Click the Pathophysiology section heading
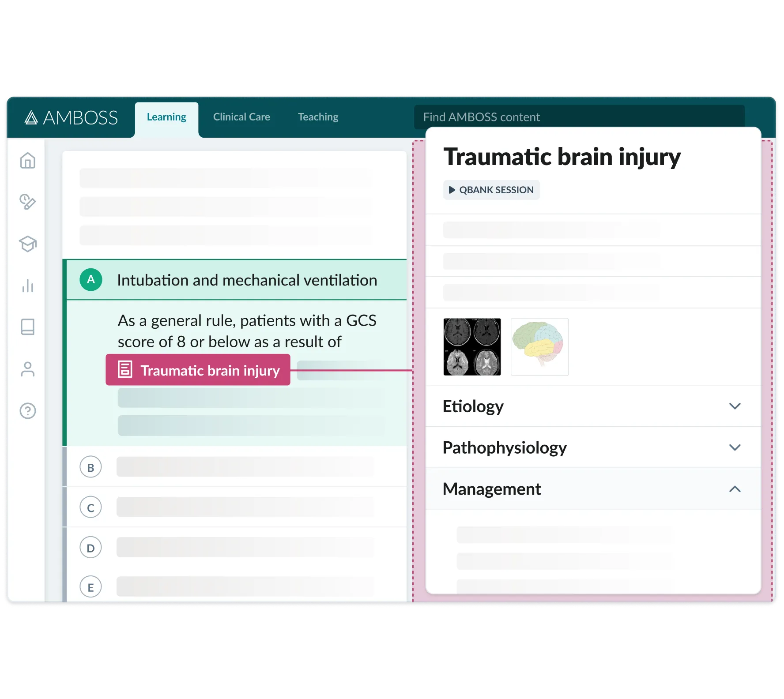784x699 pixels. tap(505, 447)
